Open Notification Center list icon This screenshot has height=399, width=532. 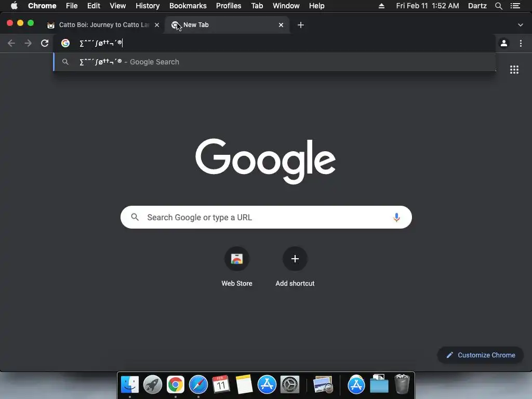coord(515,6)
